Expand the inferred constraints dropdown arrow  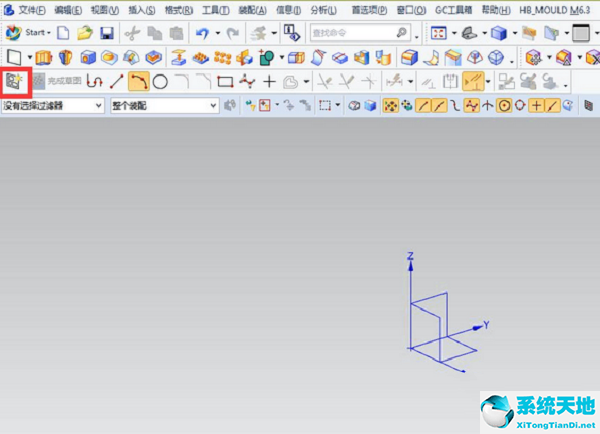pyautogui.click(x=488, y=82)
